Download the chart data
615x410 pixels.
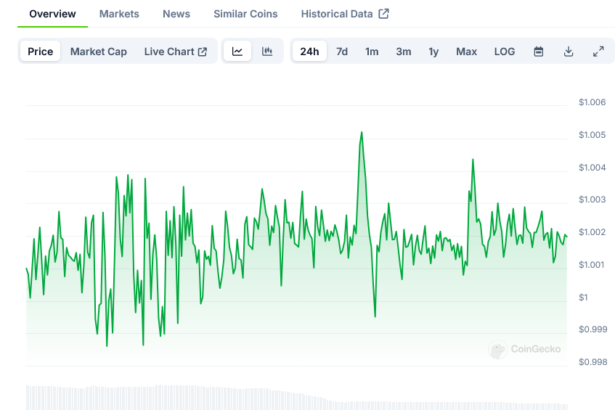[568, 52]
